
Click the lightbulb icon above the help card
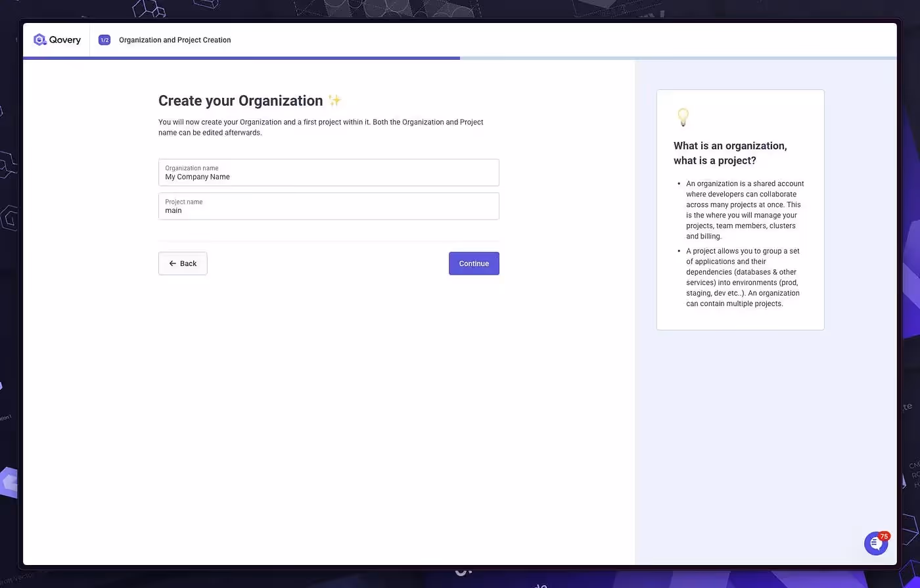(682, 117)
